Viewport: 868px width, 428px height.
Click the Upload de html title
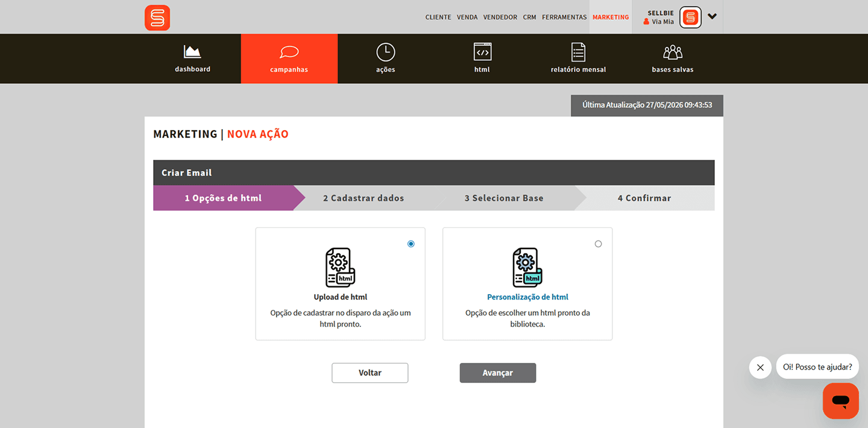click(341, 297)
